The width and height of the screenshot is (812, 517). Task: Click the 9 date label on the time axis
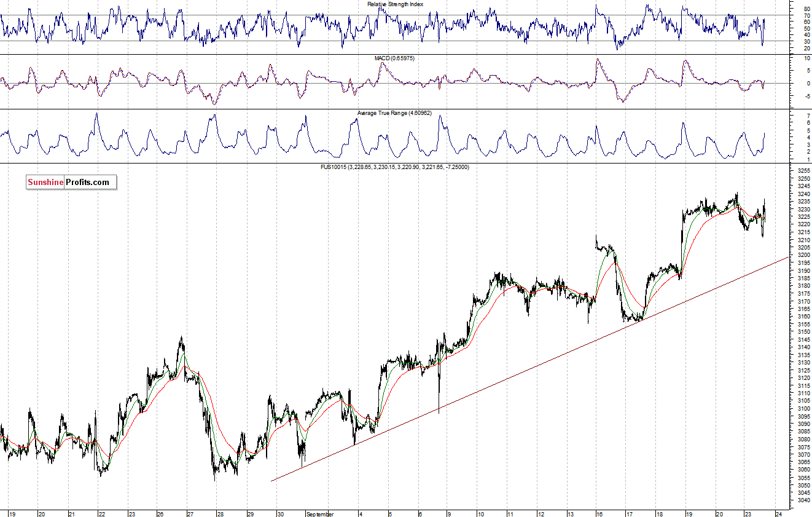tap(449, 513)
